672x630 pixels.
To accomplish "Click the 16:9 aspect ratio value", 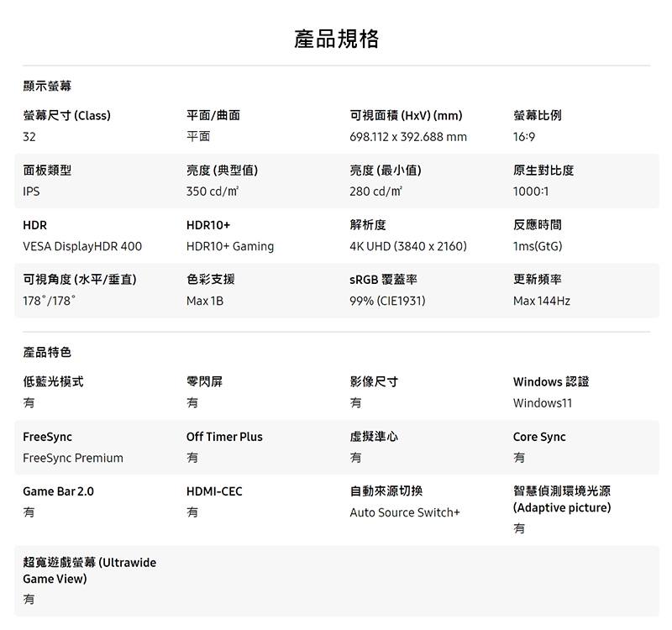I will pyautogui.click(x=524, y=136).
